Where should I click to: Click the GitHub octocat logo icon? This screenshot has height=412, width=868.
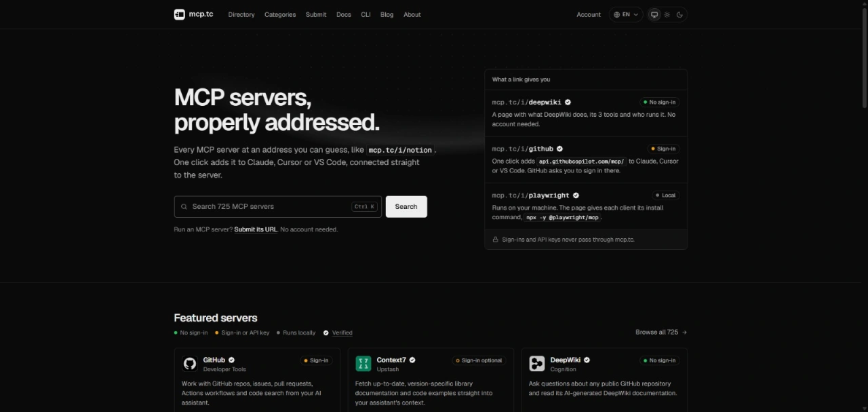pos(190,364)
